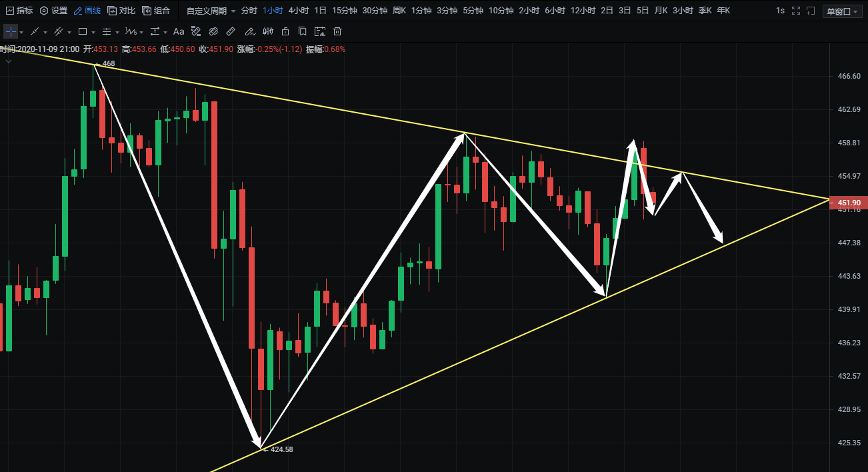This screenshot has height=472, width=868.
Task: Click the link/chain drawing tool icon
Action: pyautogui.click(x=213, y=32)
